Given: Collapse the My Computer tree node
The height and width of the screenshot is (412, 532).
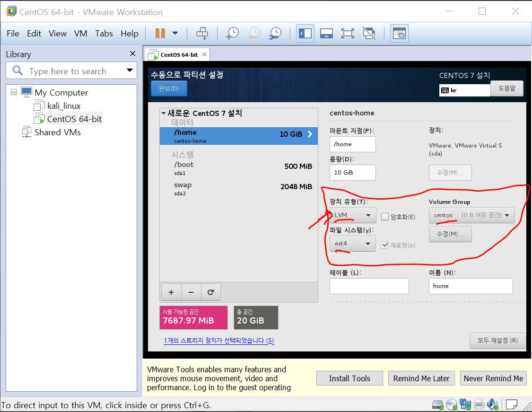Looking at the screenshot, I should coord(14,92).
